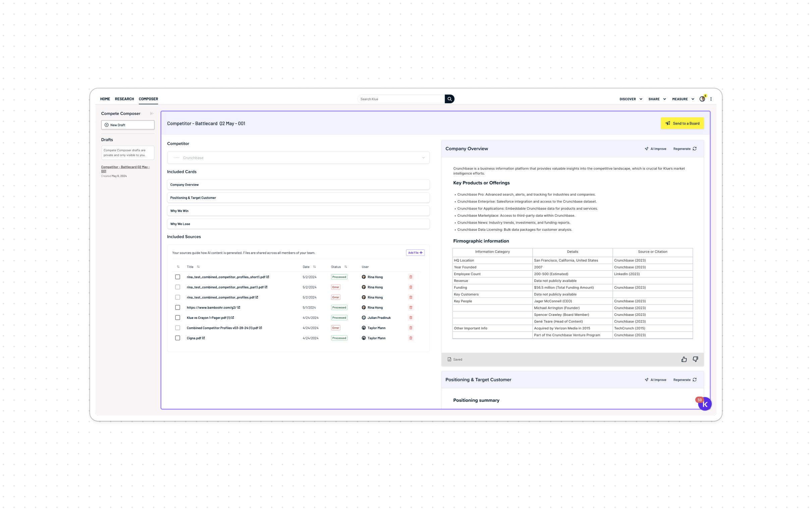The height and width of the screenshot is (512, 812).
Task: Delete rina_test_combined_competitor_profiles_short1.pdf source
Action: pos(411,277)
